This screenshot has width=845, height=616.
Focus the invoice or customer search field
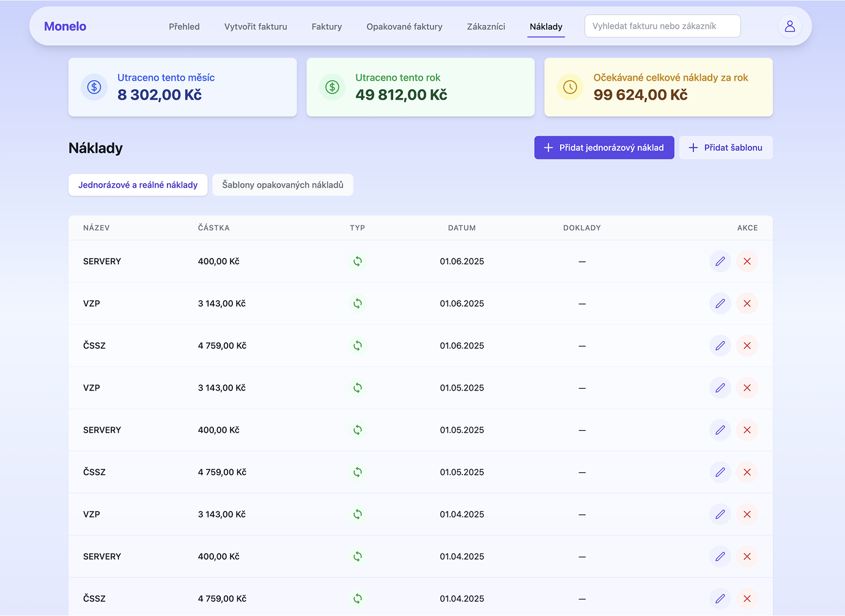point(663,26)
